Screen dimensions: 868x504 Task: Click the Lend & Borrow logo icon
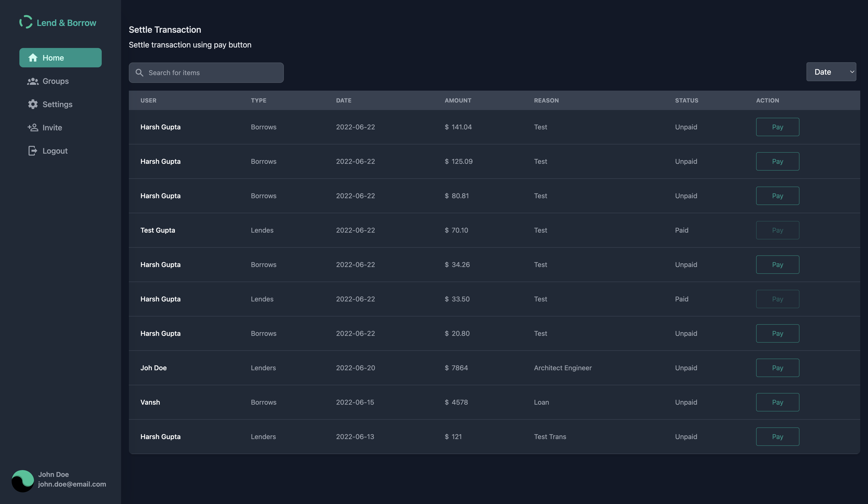click(26, 22)
